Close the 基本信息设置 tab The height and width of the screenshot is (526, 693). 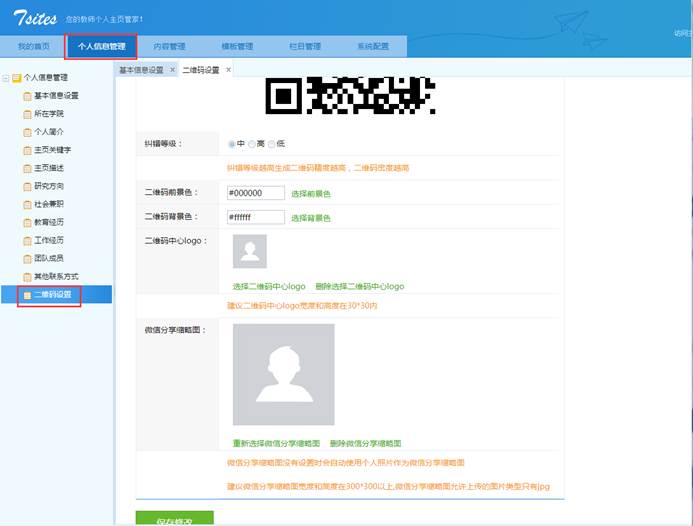pyautogui.click(x=173, y=70)
